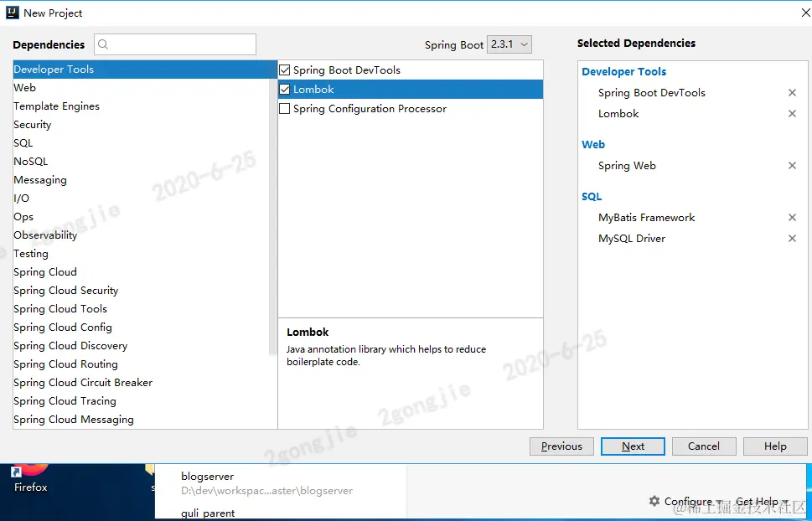Click the SQL selected group heading
Screen dimensions: 812x521
[x=592, y=196]
